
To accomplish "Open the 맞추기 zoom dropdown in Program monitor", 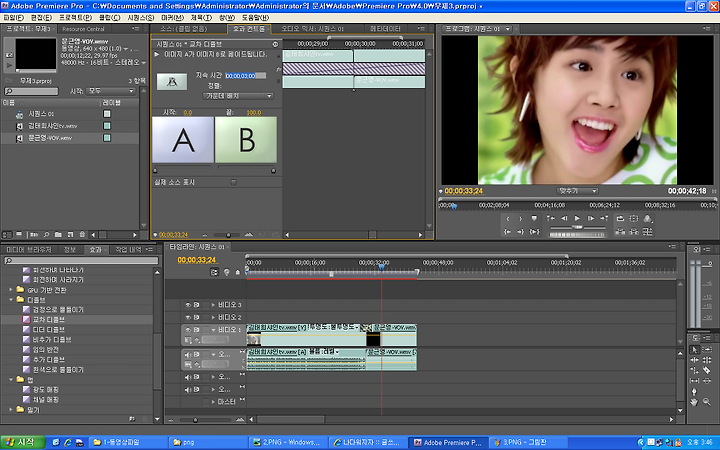I will pyautogui.click(x=577, y=191).
